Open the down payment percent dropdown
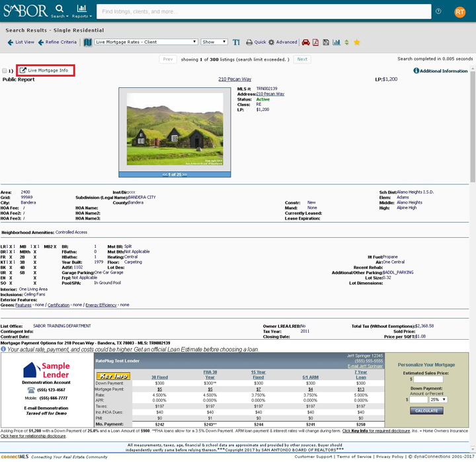The width and height of the screenshot is (476, 462). coord(438,399)
